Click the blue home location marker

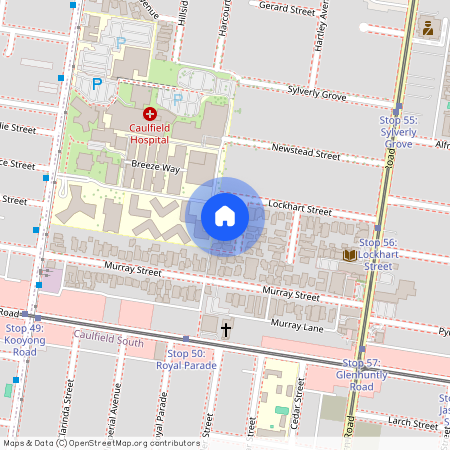pos(225,217)
